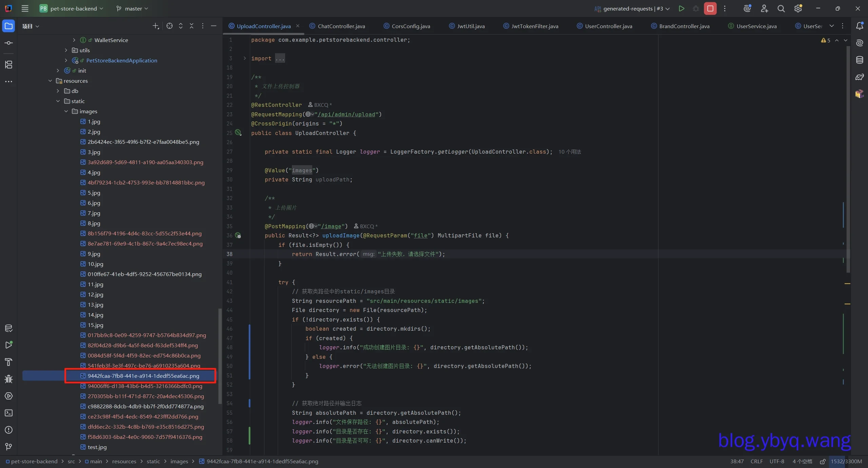
Task: Expand the WalletService node
Action: (x=74, y=40)
